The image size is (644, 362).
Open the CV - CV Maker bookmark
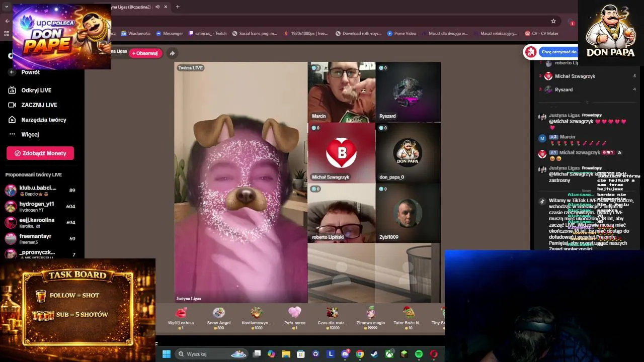pos(541,34)
